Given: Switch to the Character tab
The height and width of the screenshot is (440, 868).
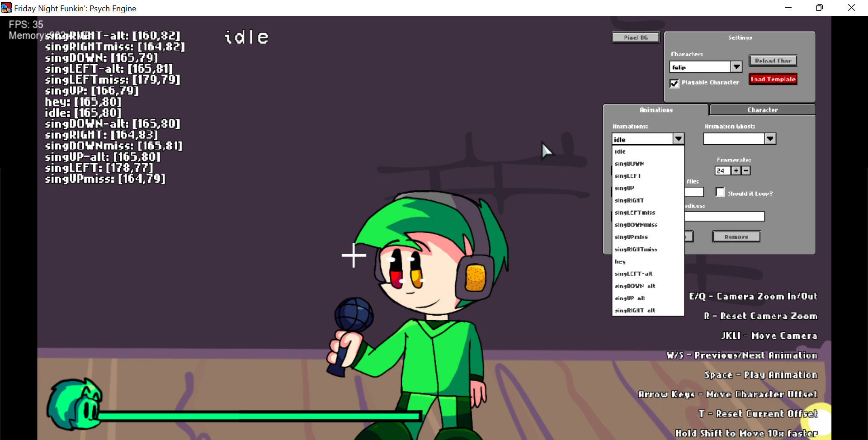Looking at the screenshot, I should [762, 110].
